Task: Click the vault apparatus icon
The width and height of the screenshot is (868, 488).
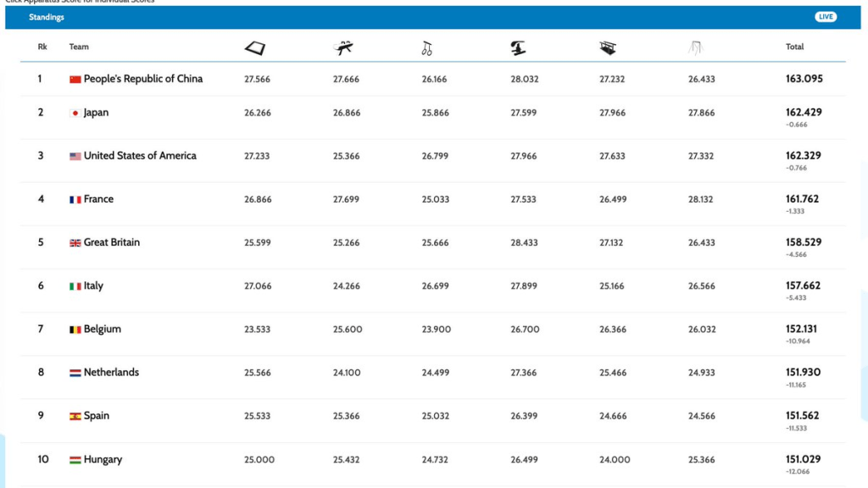Action: (518, 48)
